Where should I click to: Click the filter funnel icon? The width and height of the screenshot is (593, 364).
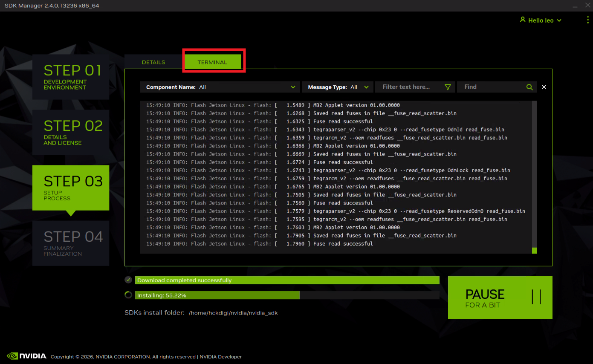[x=448, y=87]
